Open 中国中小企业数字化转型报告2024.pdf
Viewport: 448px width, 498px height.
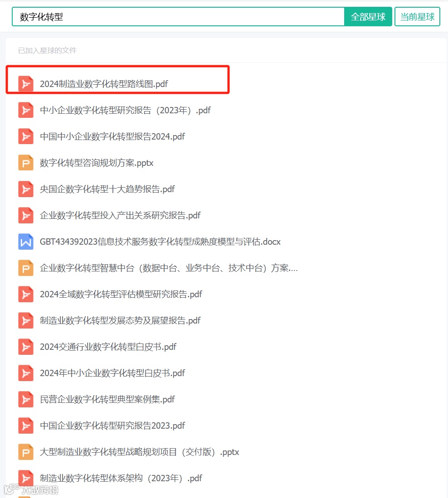pyautogui.click(x=112, y=136)
